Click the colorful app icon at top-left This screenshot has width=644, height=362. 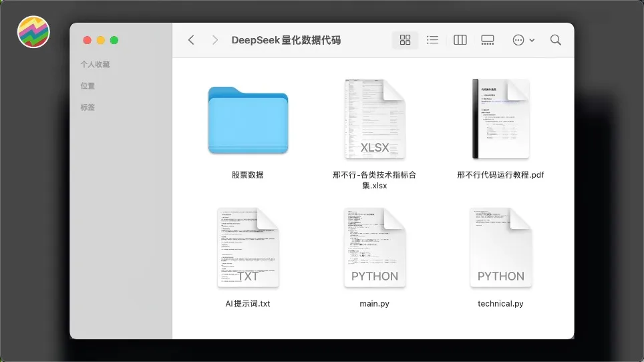click(33, 32)
